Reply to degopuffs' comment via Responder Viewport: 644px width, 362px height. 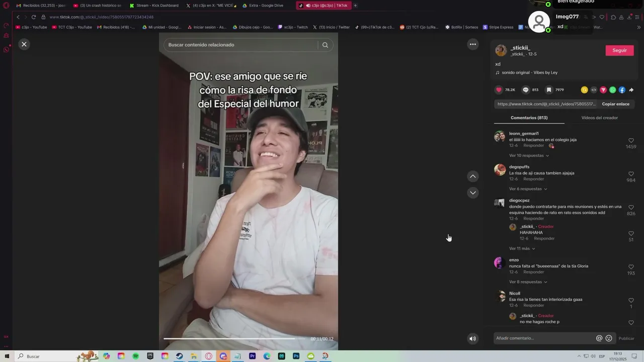pos(533,179)
